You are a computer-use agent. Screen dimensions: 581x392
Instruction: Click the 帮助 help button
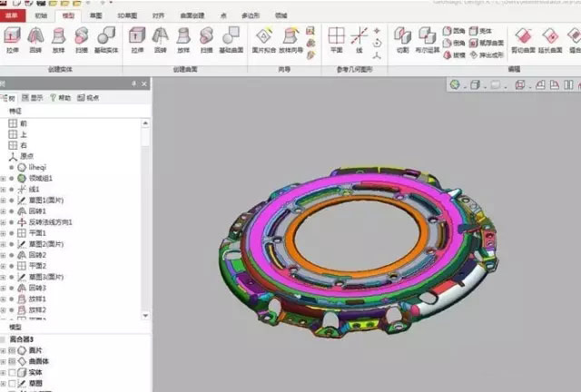coord(60,97)
